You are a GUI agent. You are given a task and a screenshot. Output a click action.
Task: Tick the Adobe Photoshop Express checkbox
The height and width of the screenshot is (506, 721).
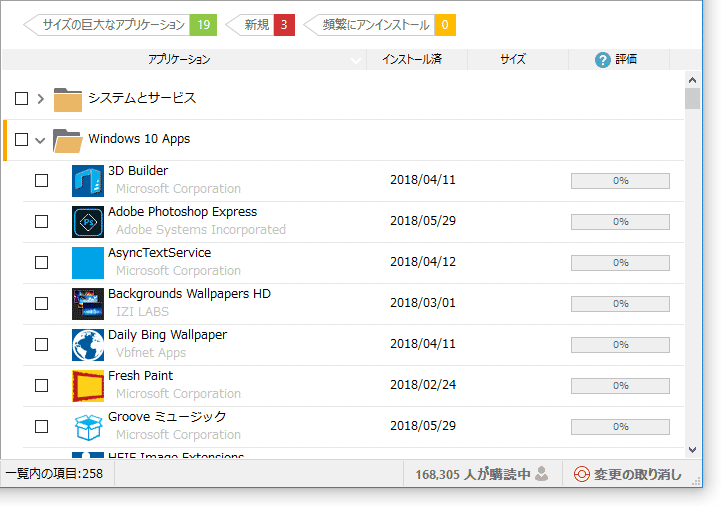[41, 221]
